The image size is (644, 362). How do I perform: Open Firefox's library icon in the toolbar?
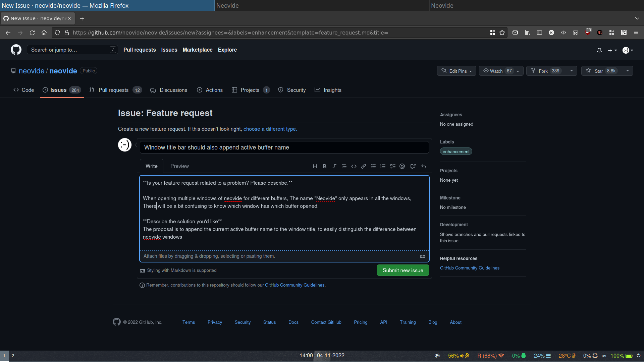coord(527,33)
